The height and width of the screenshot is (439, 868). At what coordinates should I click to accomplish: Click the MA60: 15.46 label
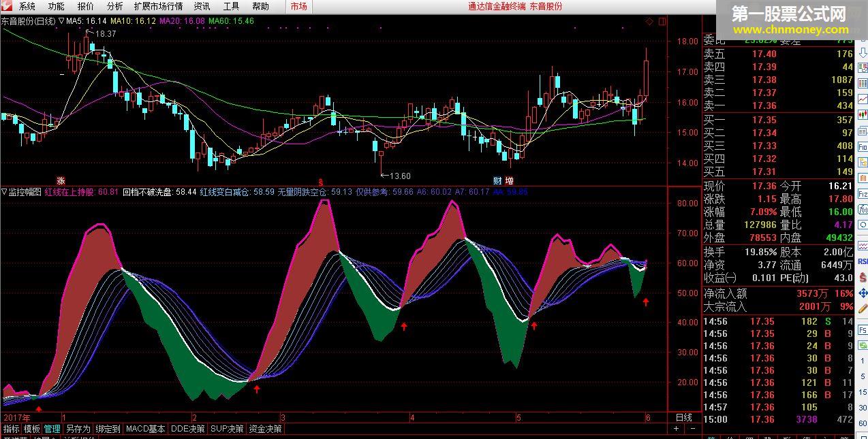(x=231, y=21)
